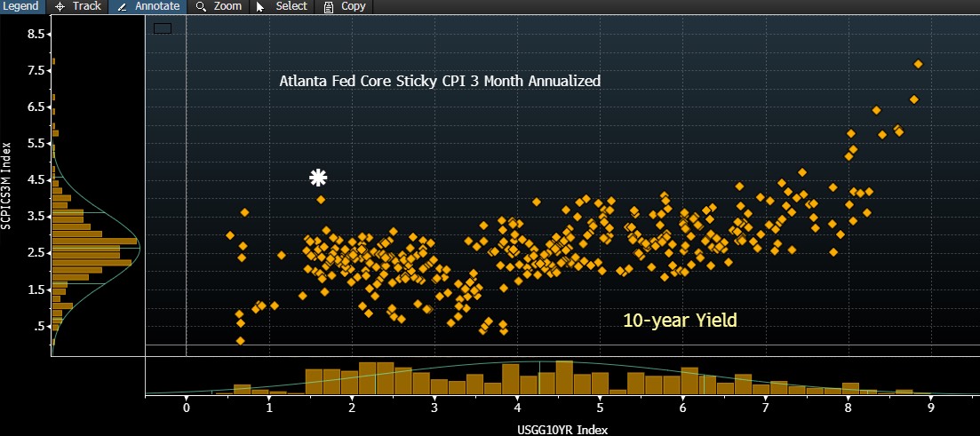Click the Copy clipboard icon
The image size is (980, 436).
pos(328,6)
